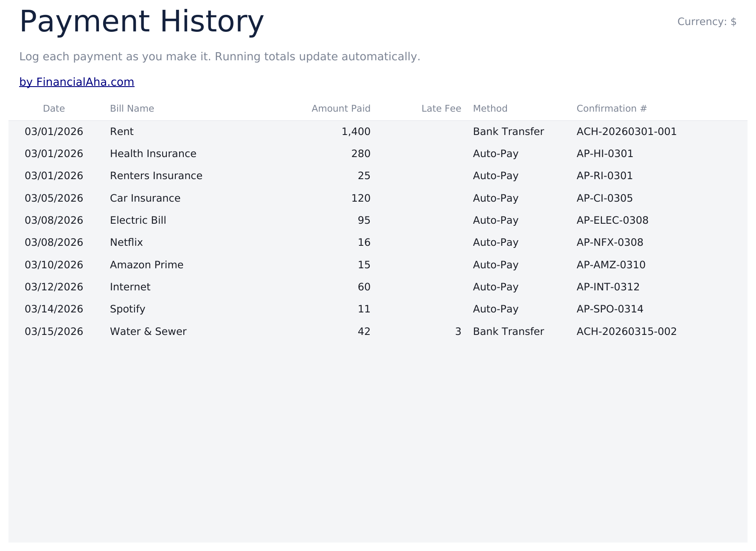Viewport: 756px width, 551px height.
Task: Click Water & Sewer's Bank Transfer method
Action: (509, 332)
